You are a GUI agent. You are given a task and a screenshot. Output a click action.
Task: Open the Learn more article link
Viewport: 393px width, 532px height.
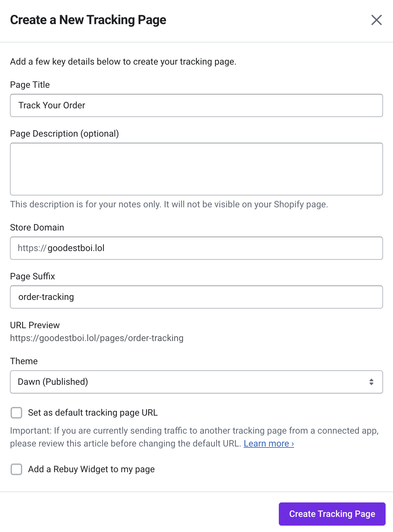pos(269,444)
